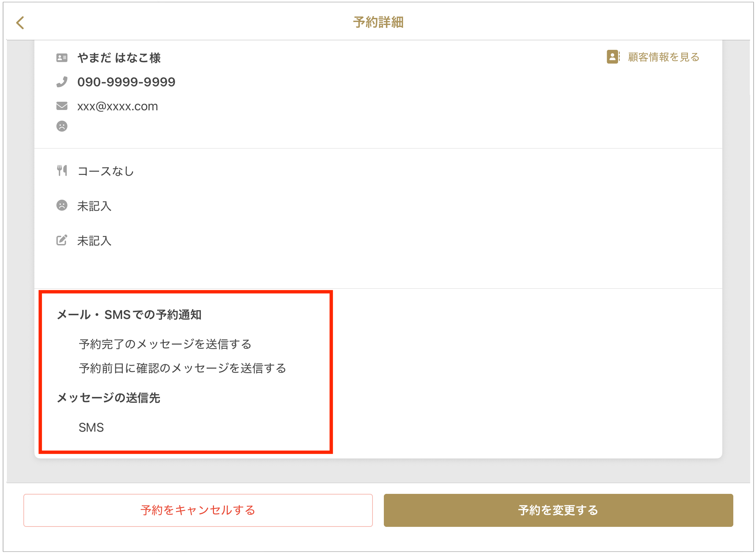Click 予約完了のメッセージを送信する line
Viewport: 756px width, 554px height.
pyautogui.click(x=165, y=344)
